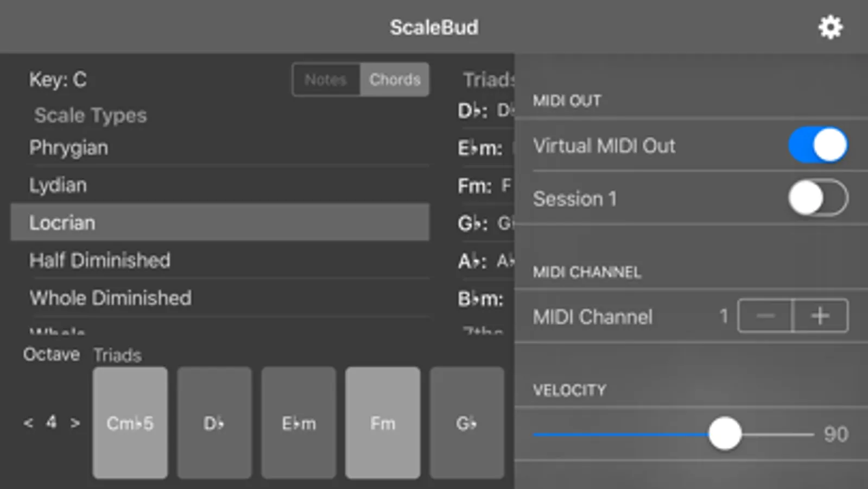The height and width of the screenshot is (489, 868).
Task: Play the E♭m chord pad
Action: pos(299,423)
